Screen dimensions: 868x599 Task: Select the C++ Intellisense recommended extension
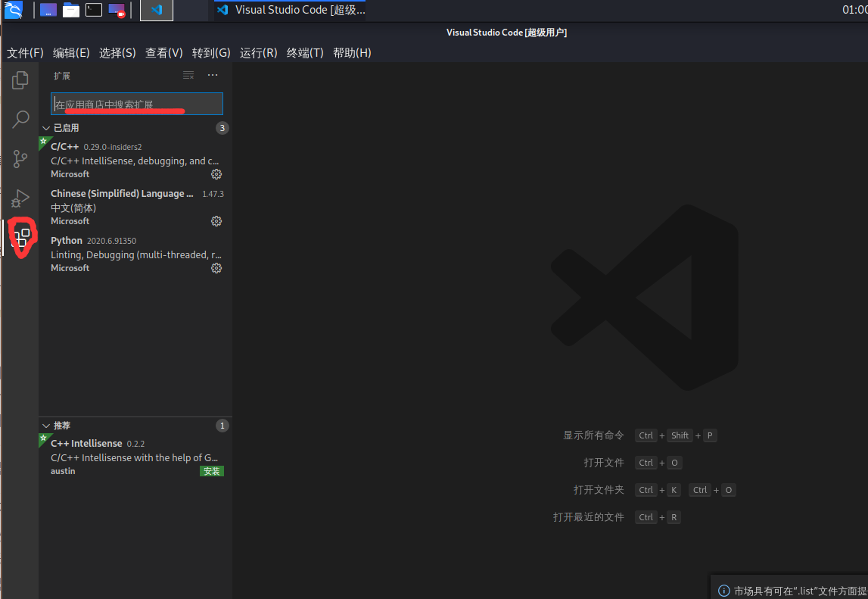point(135,457)
